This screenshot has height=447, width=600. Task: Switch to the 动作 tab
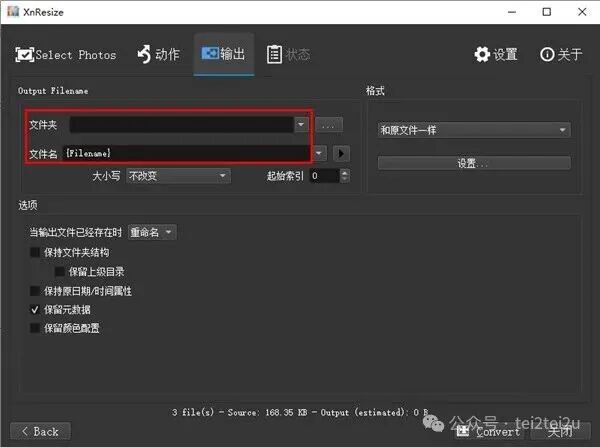pos(158,54)
